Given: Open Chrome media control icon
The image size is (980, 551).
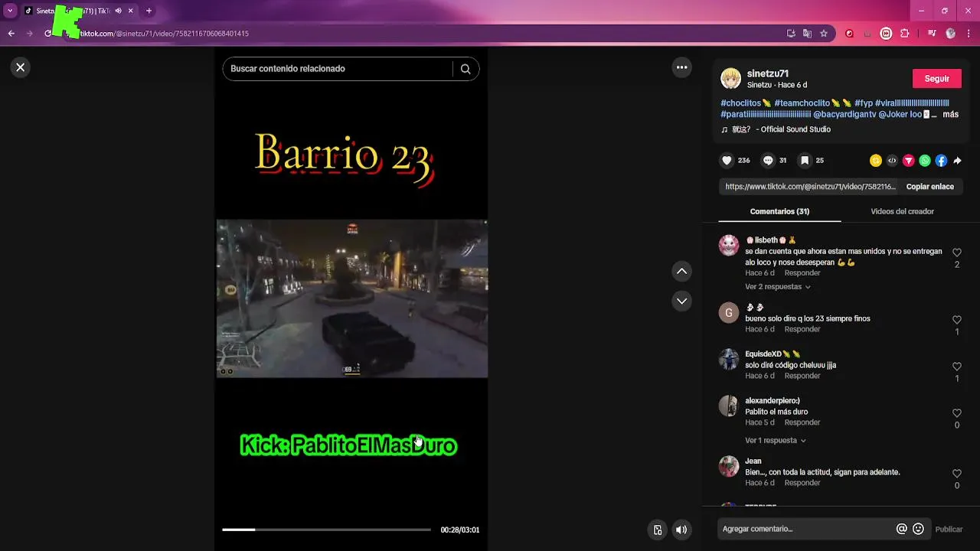Looking at the screenshot, I should (x=932, y=34).
